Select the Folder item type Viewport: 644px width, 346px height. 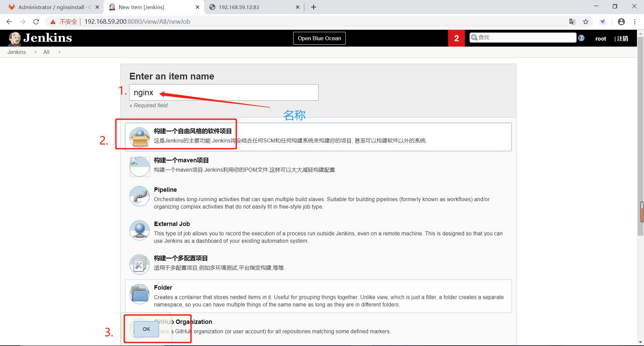tap(318, 296)
